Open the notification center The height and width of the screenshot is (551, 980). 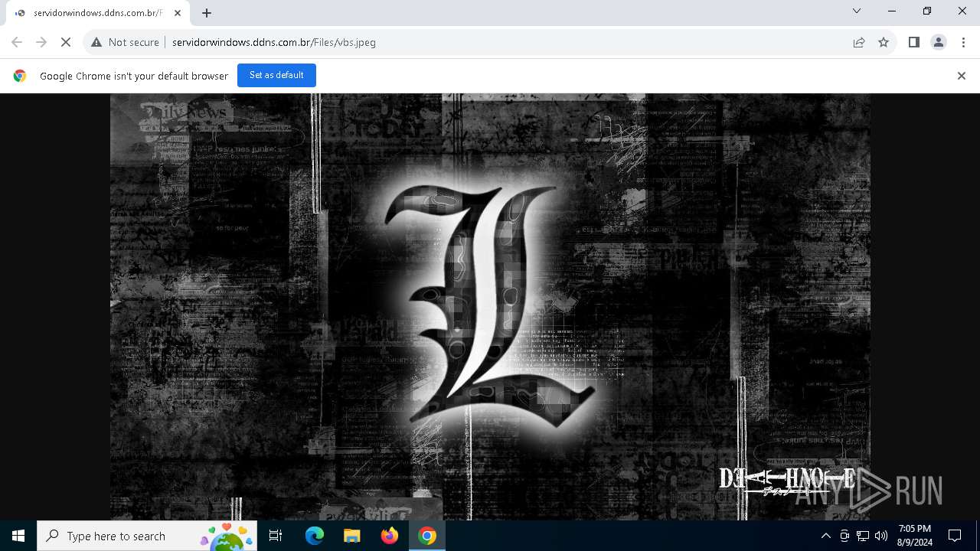(955, 536)
